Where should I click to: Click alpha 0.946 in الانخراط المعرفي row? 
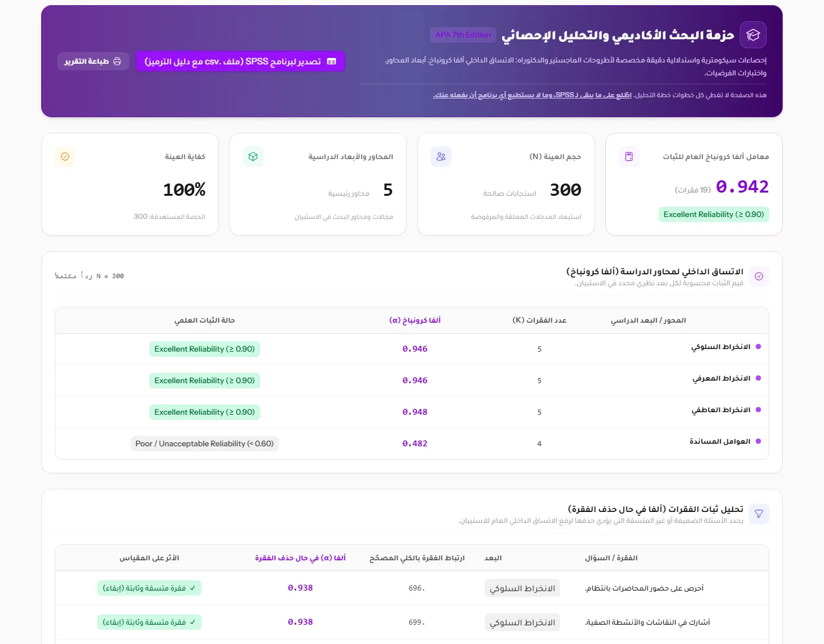point(415,381)
